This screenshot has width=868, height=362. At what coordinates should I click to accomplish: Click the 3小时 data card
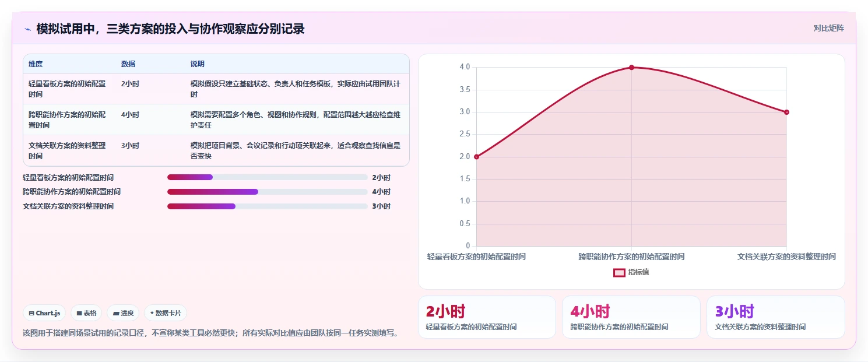775,317
